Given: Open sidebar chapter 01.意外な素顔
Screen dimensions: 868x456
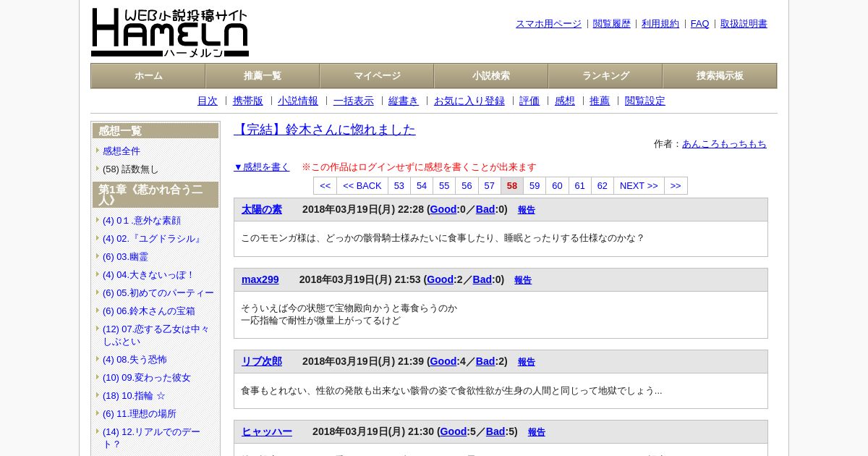Looking at the screenshot, I should point(142,221).
